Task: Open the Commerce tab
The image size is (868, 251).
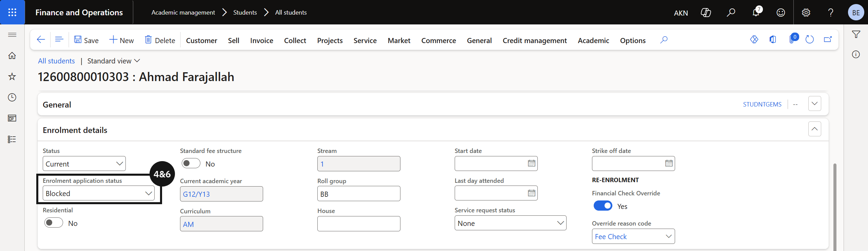Action: (438, 40)
